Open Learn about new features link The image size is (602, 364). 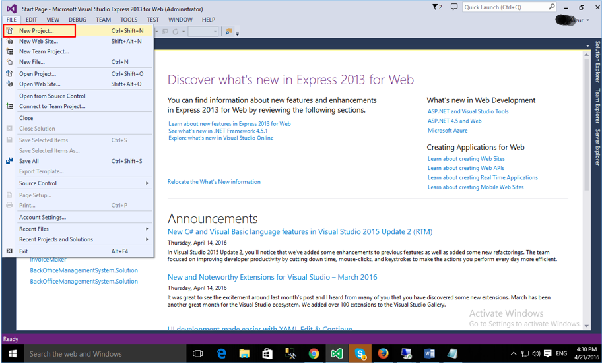[x=230, y=124]
